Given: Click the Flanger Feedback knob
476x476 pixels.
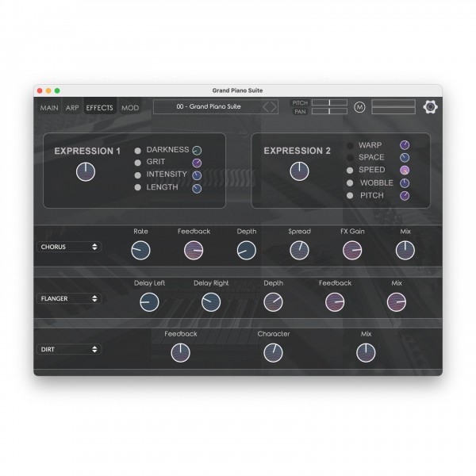Looking at the screenshot, I should (x=335, y=302).
